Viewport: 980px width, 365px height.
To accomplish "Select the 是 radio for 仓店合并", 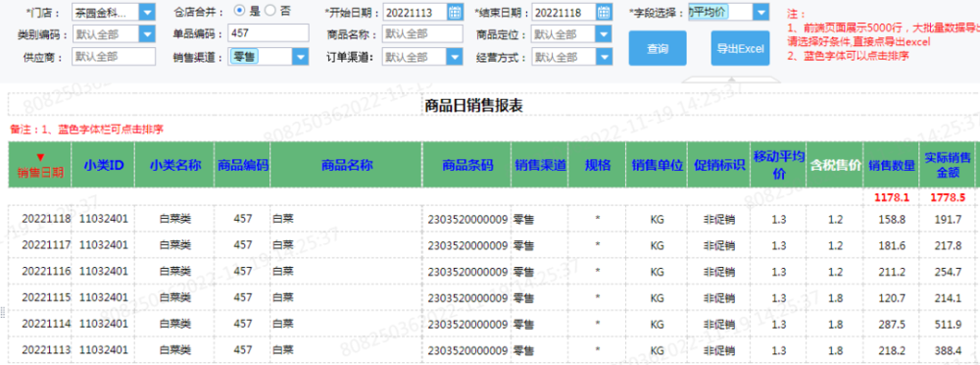I will pyautogui.click(x=239, y=11).
